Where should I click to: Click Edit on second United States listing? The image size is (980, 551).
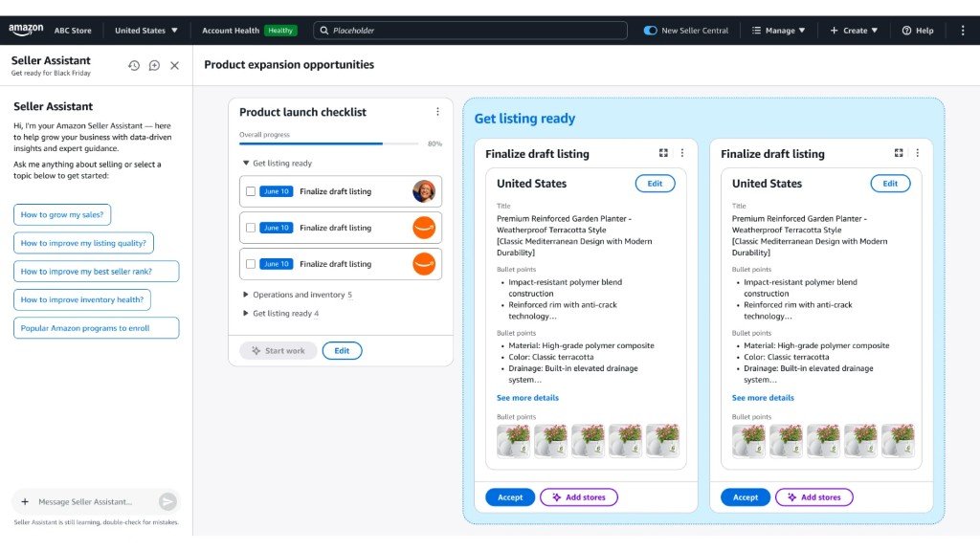point(890,184)
